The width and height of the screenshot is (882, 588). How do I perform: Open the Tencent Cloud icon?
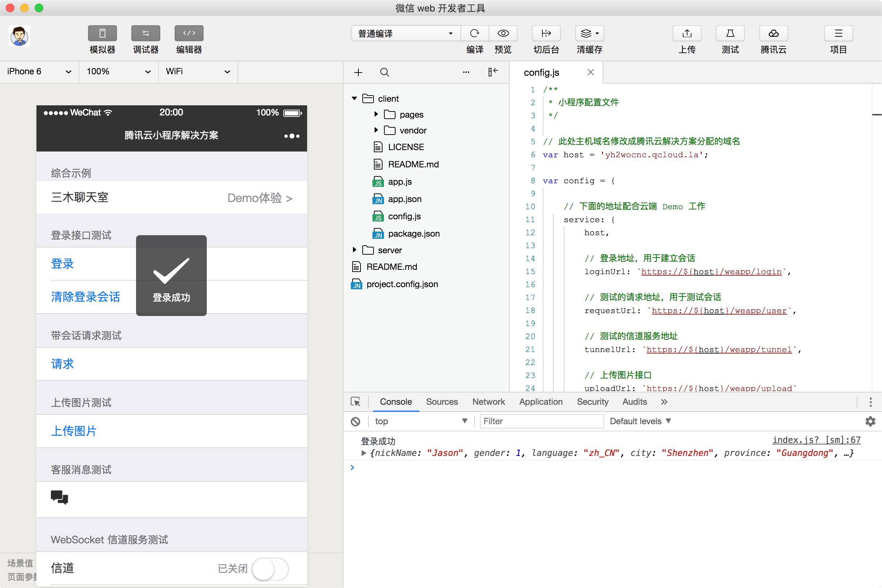[773, 34]
